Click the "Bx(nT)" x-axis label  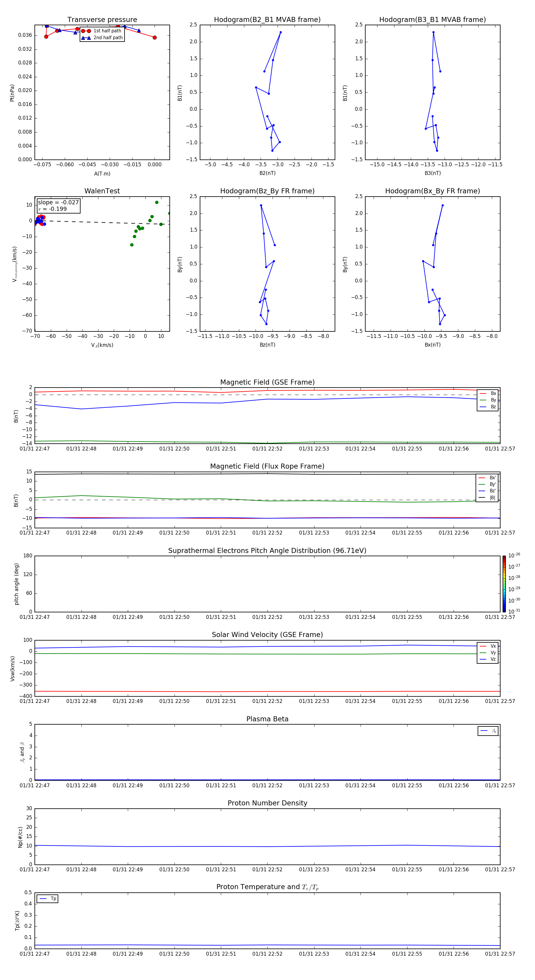(432, 345)
